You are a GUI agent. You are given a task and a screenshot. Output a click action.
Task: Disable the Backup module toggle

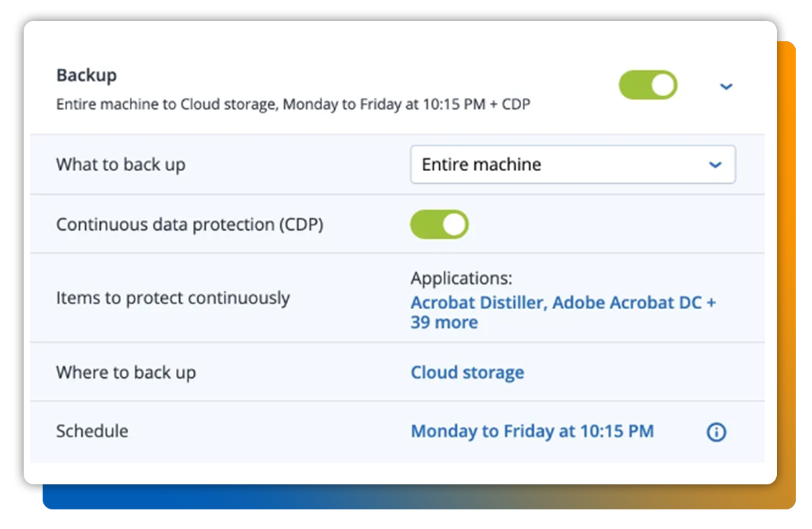tap(648, 85)
